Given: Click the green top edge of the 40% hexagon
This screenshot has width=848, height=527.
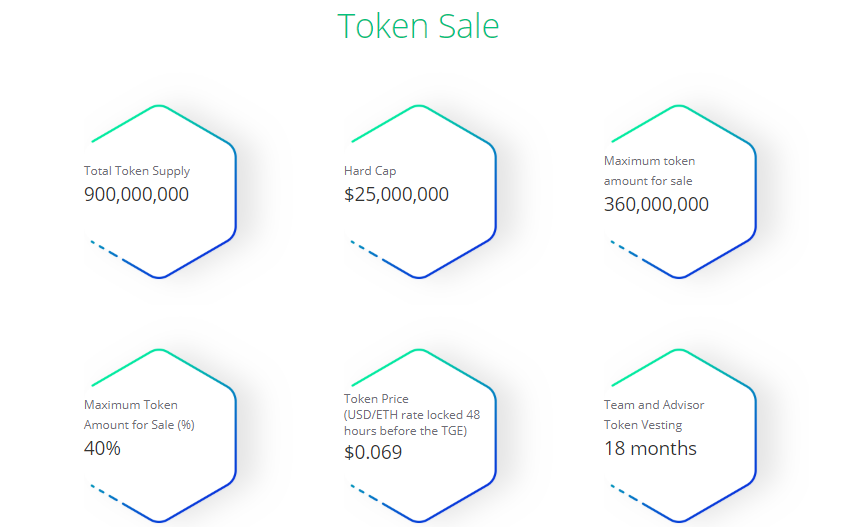Looking at the screenshot, I should click(x=125, y=367).
